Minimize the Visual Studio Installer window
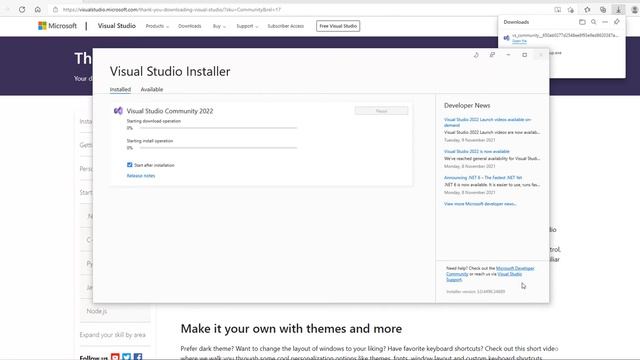The height and width of the screenshot is (360, 640). (x=508, y=55)
